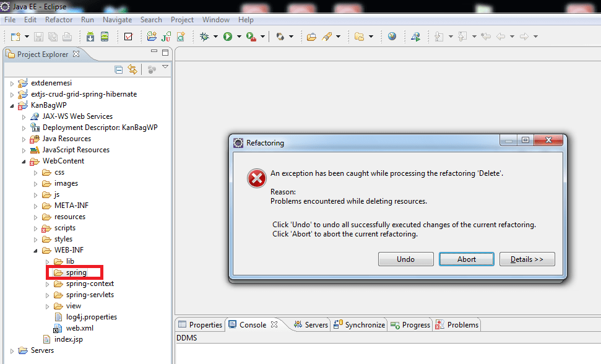Click the Run toolbar icon
Image resolution: width=601 pixels, height=364 pixels.
[227, 37]
